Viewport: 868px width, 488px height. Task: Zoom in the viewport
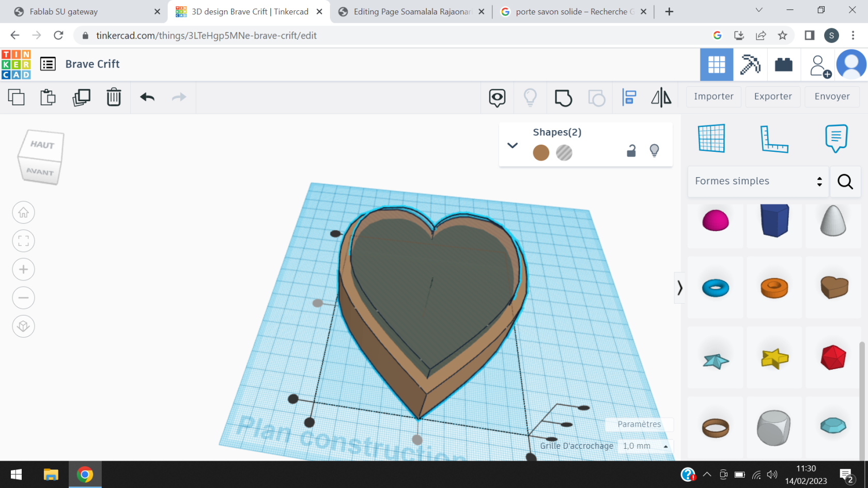(x=23, y=269)
